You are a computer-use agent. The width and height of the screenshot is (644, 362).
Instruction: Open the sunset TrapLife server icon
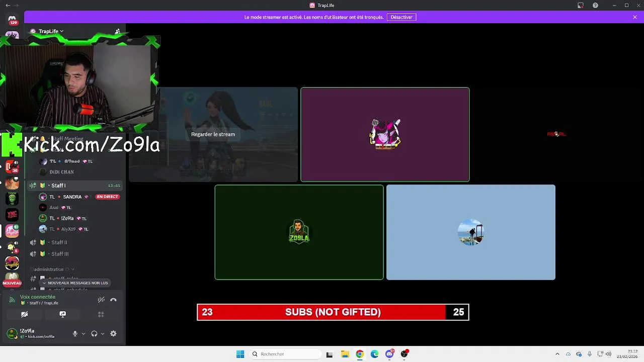12,263
